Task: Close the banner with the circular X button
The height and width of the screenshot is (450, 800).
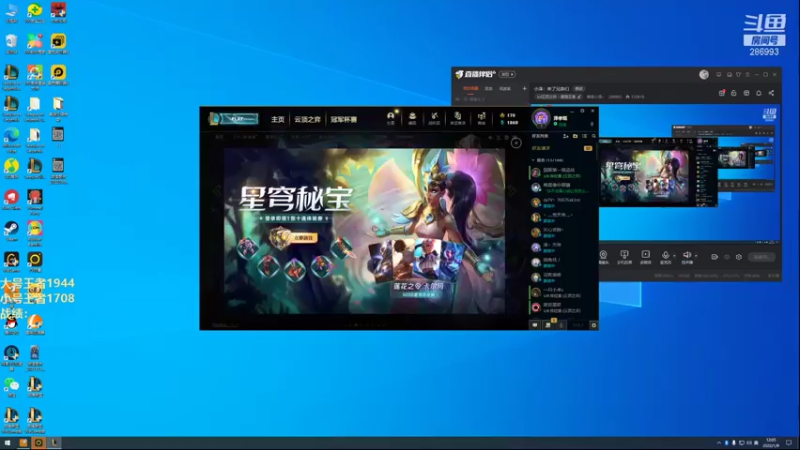Action: coord(516,143)
